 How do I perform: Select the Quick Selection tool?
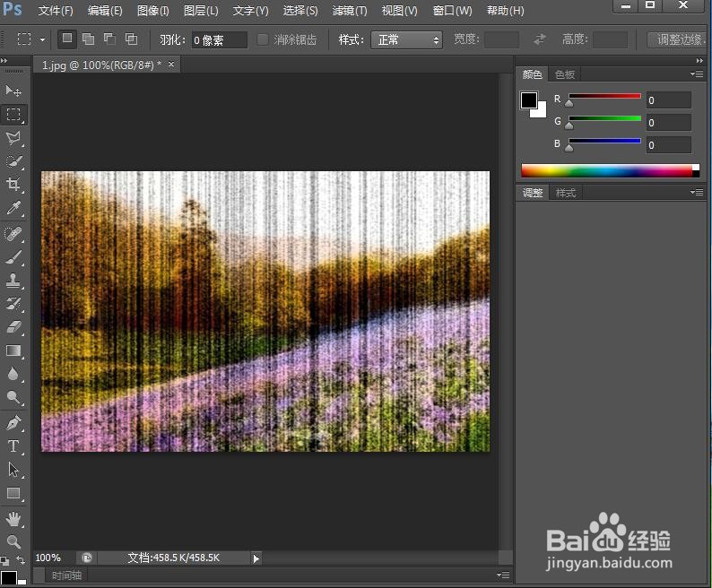click(x=13, y=161)
